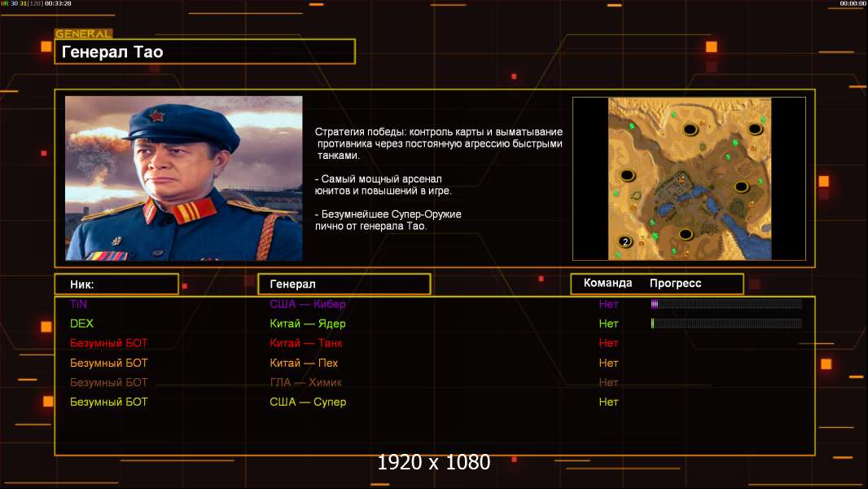
Task: Click the 'Самый мощный арсенал' bullet text
Action: (x=383, y=185)
